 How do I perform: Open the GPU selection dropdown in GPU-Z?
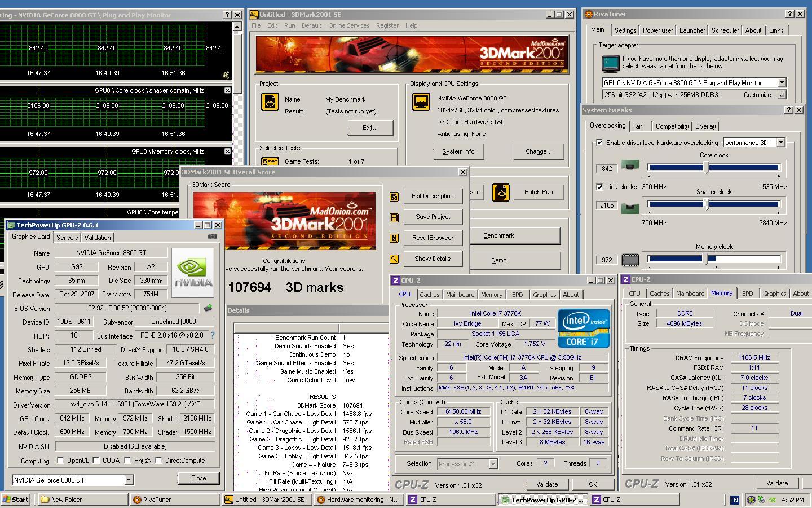(x=129, y=480)
